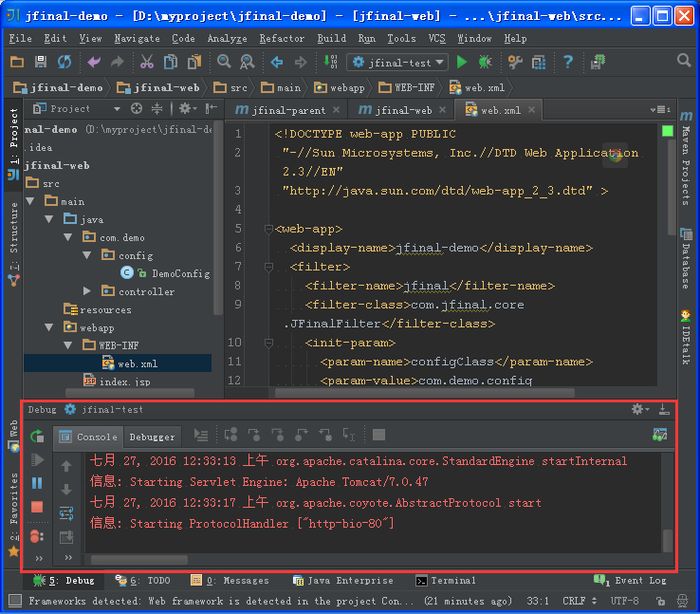Rerun jfinal-test in the debug panel

[x=37, y=436]
